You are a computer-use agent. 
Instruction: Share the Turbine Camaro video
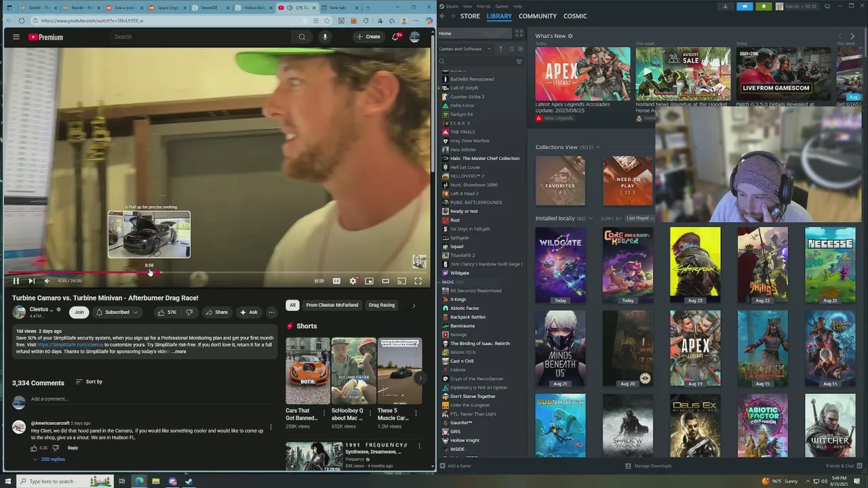(216, 312)
